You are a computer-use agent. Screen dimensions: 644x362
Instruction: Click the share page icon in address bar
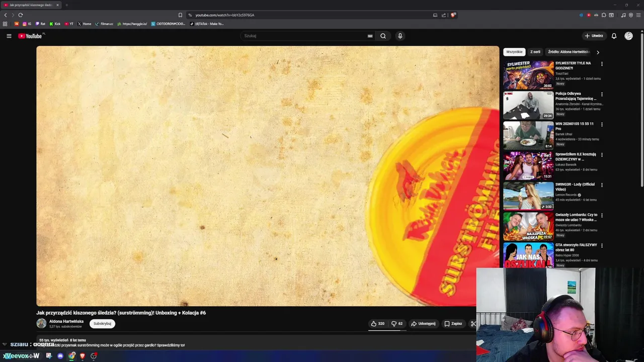(x=444, y=15)
